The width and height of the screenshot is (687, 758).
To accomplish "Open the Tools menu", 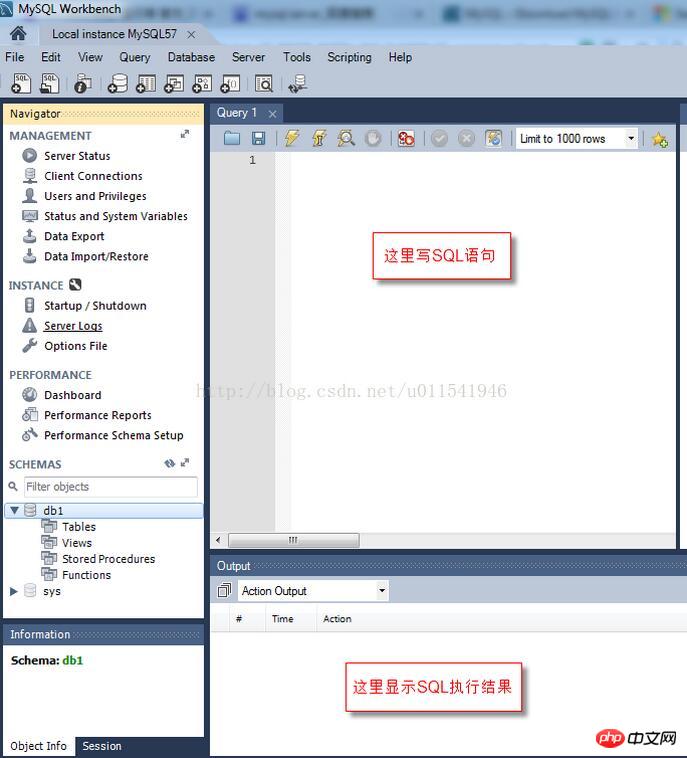I will [x=297, y=57].
